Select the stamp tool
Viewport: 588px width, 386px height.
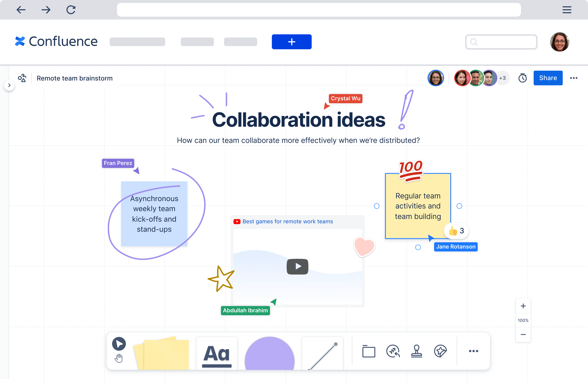point(416,351)
